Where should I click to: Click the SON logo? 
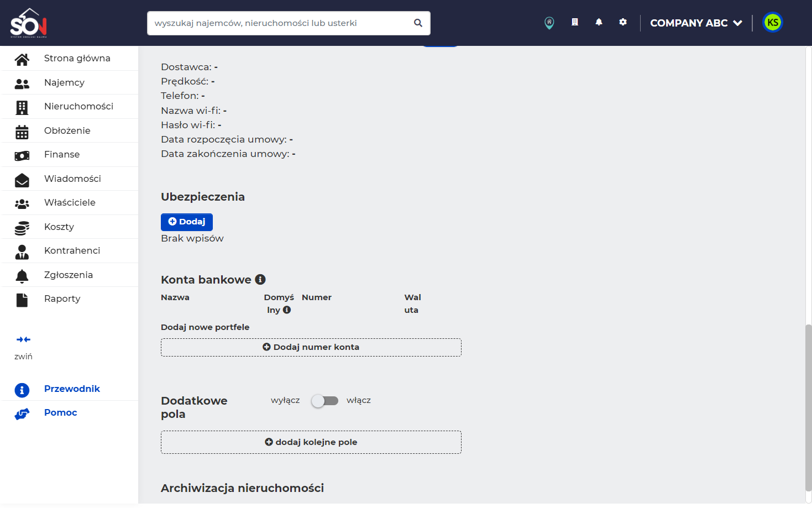pos(29,23)
